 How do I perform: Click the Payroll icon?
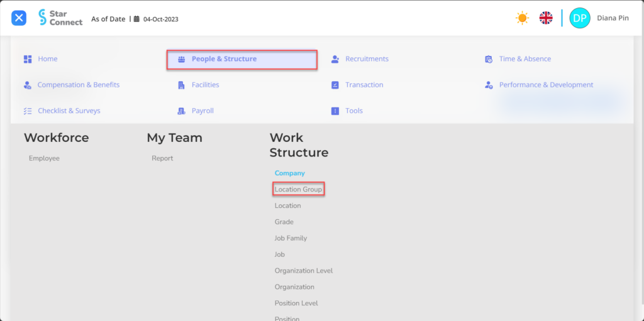coord(181,111)
